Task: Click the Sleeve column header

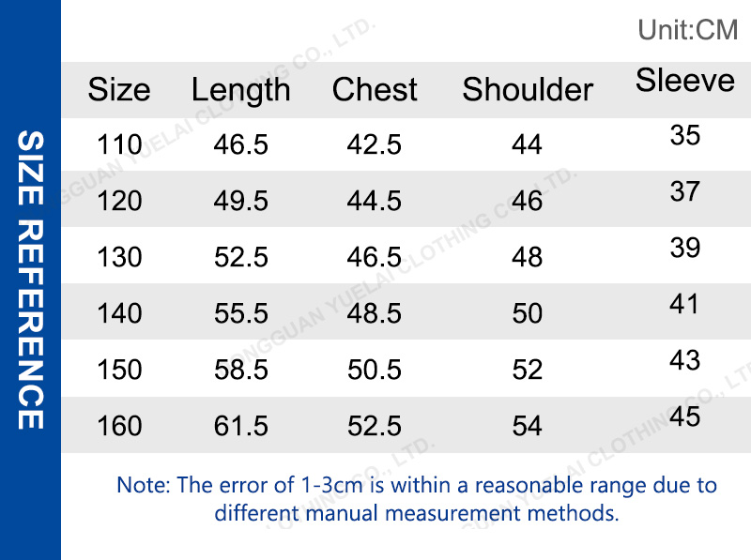Action: [x=685, y=81]
